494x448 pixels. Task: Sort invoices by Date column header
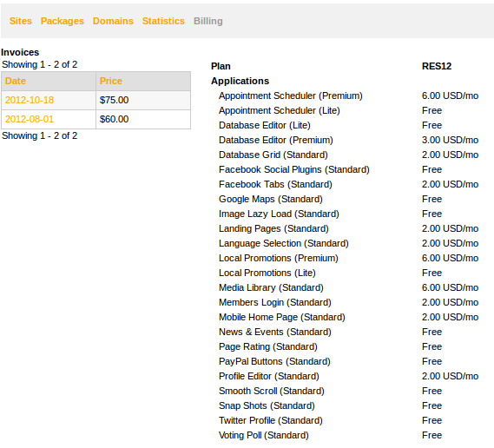15,81
